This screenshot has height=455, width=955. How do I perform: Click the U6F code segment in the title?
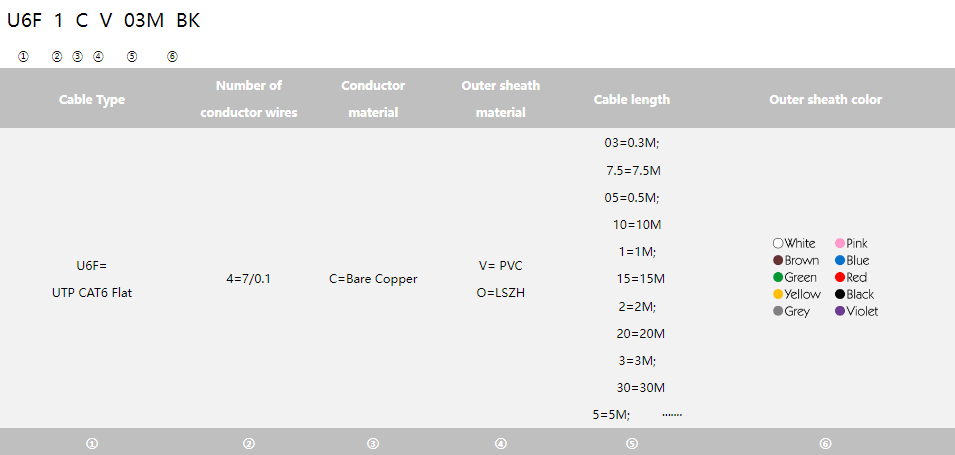tap(24, 20)
